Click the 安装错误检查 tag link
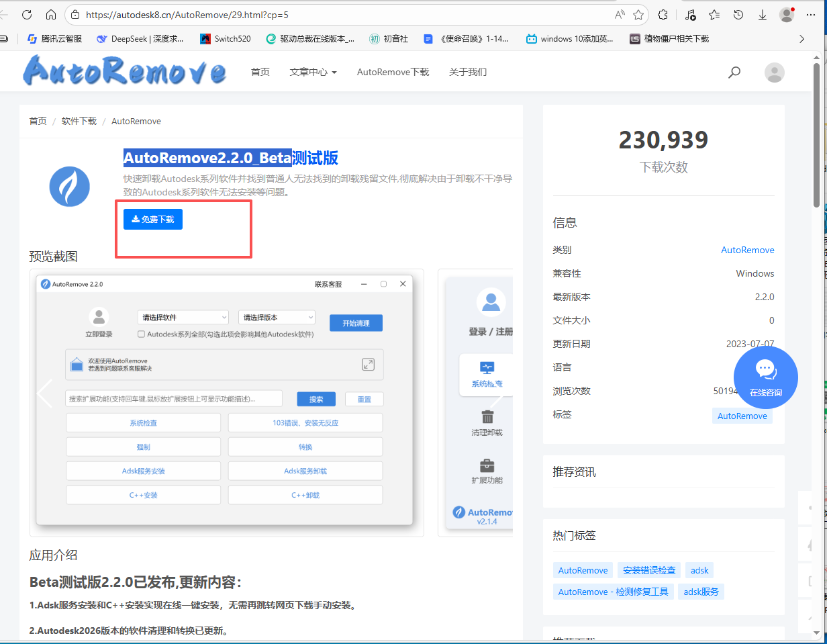The width and height of the screenshot is (827, 644). (x=649, y=570)
